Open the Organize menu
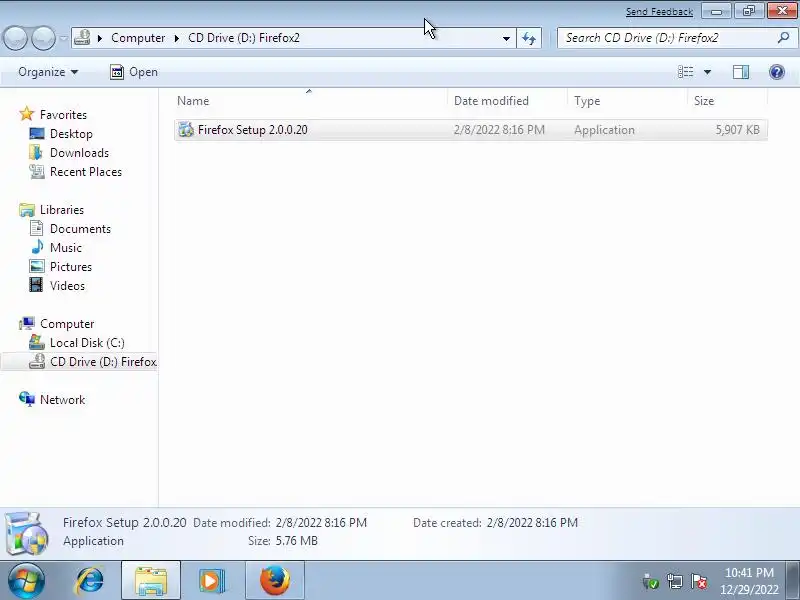This screenshot has width=800, height=600. [x=48, y=72]
